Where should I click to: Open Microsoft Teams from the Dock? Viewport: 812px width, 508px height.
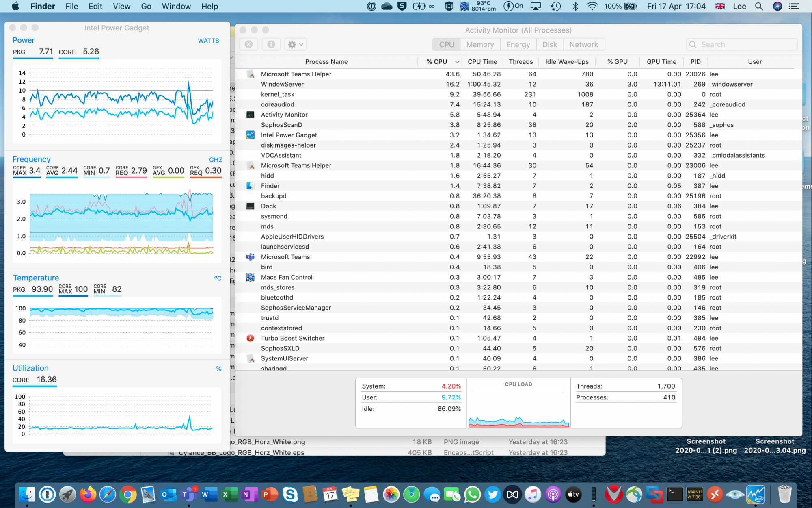[189, 495]
